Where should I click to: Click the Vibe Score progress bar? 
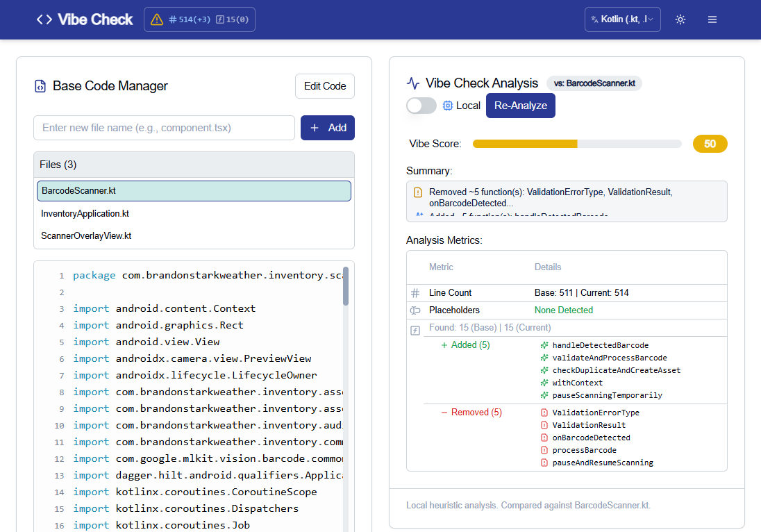coord(577,144)
